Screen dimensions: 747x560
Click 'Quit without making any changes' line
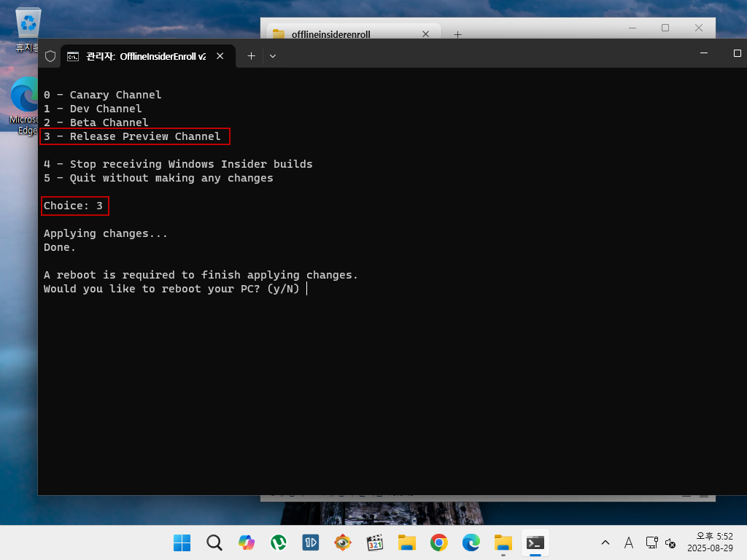tap(158, 178)
